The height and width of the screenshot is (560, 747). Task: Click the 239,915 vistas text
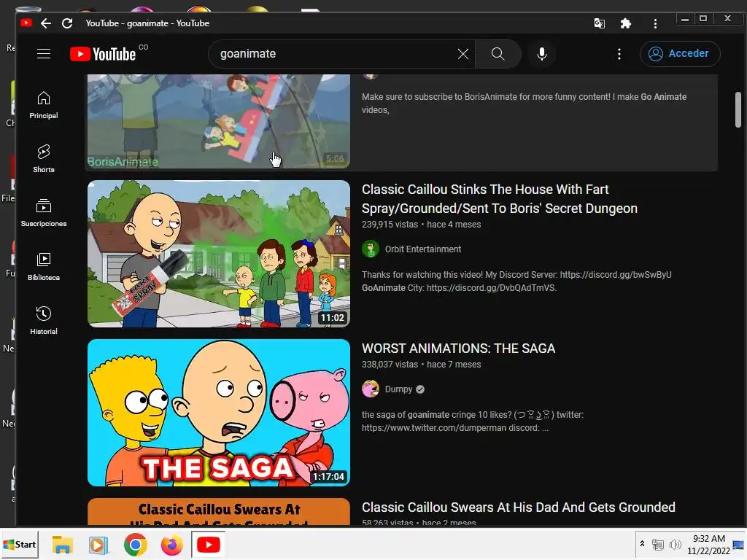click(390, 225)
